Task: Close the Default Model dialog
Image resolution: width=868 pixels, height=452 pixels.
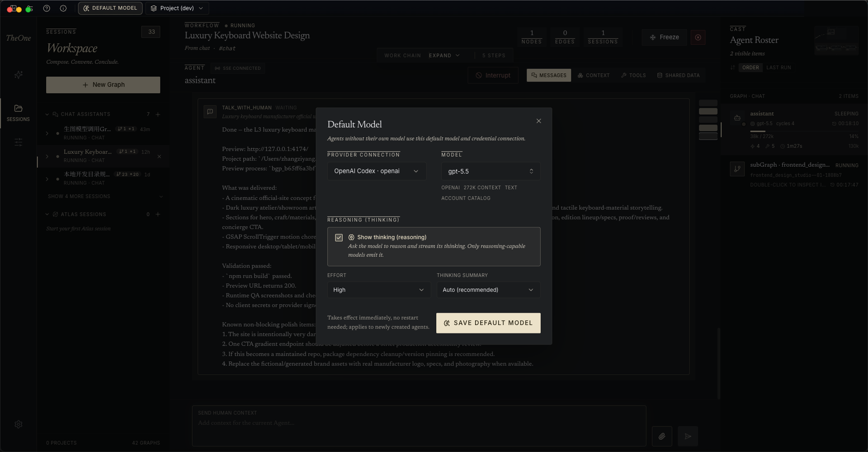Action: [538, 121]
